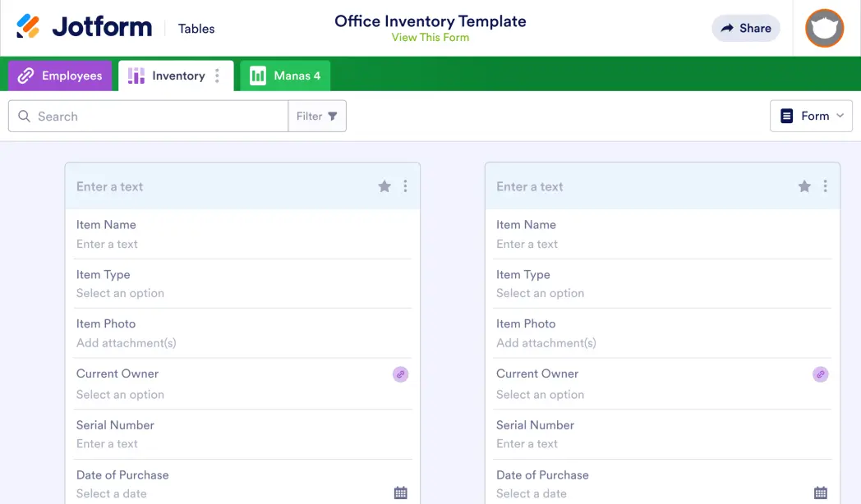Click the Inventory tab's chart icon
861x504 pixels.
point(136,75)
